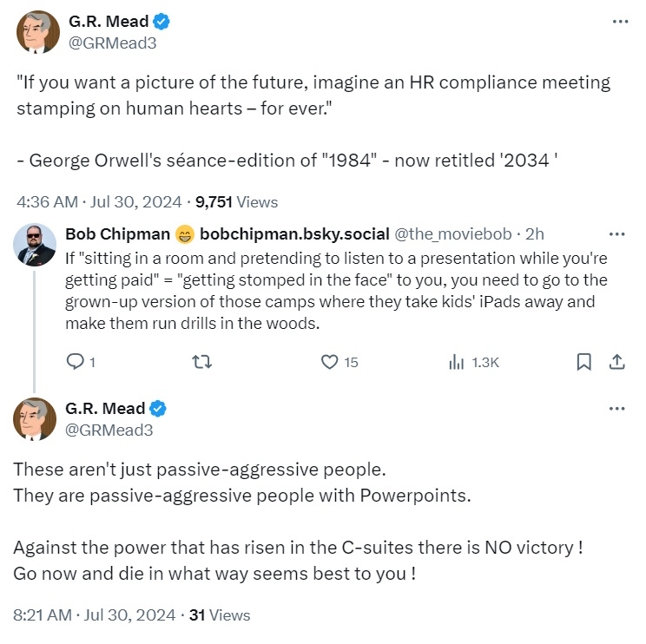
Task: Click the verified badge on the top tweet
Action: click(159, 23)
